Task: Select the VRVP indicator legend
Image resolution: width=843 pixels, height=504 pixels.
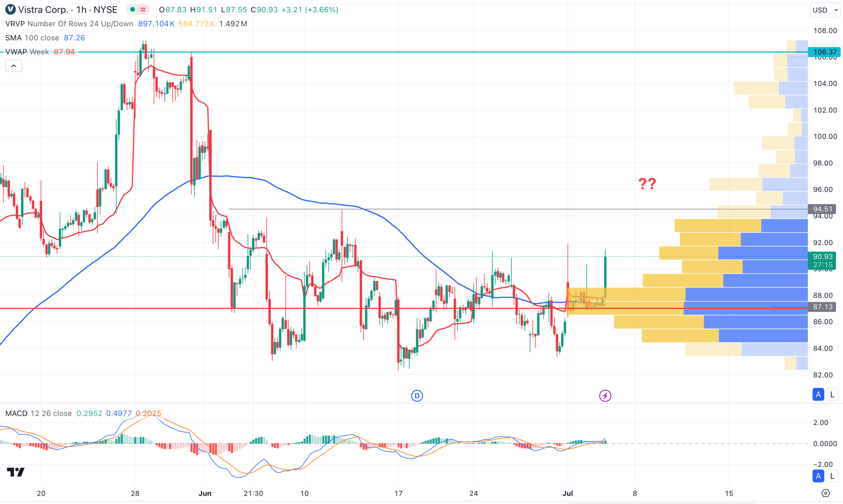Action: (x=69, y=24)
